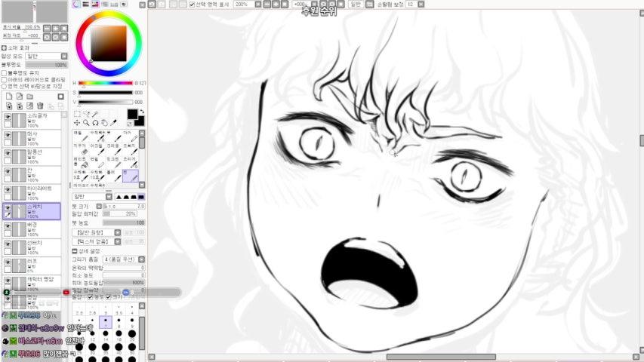
Task: Expand the 소재 효과 section
Action: 4,48
